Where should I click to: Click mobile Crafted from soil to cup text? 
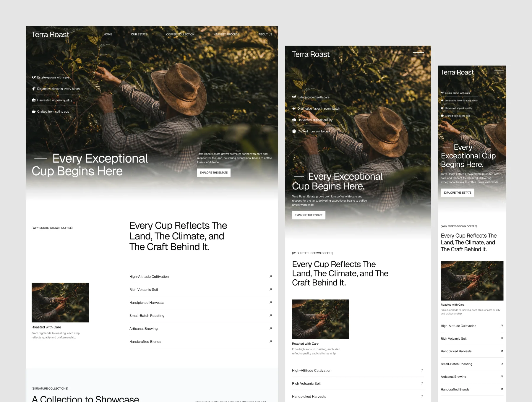(x=457, y=116)
